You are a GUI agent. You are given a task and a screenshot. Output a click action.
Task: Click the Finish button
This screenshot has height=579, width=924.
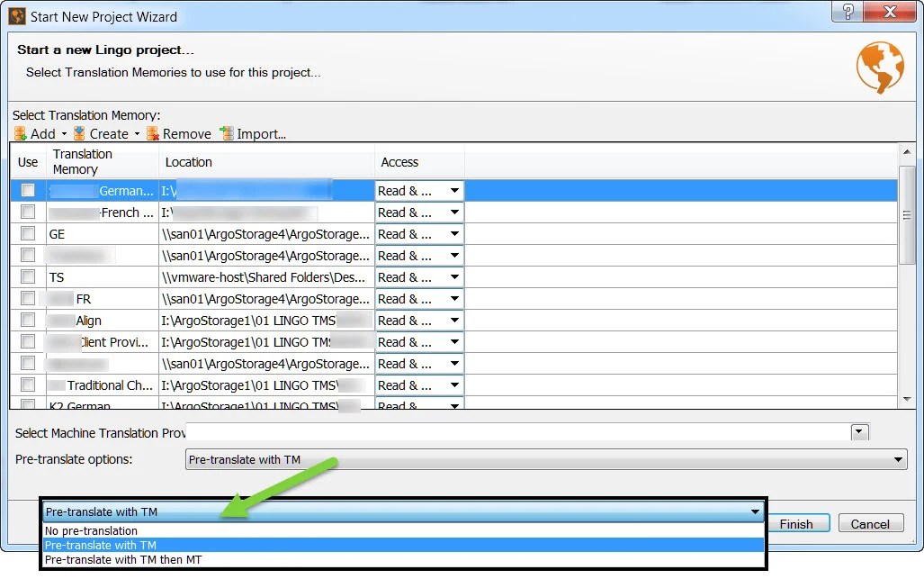coord(797,524)
